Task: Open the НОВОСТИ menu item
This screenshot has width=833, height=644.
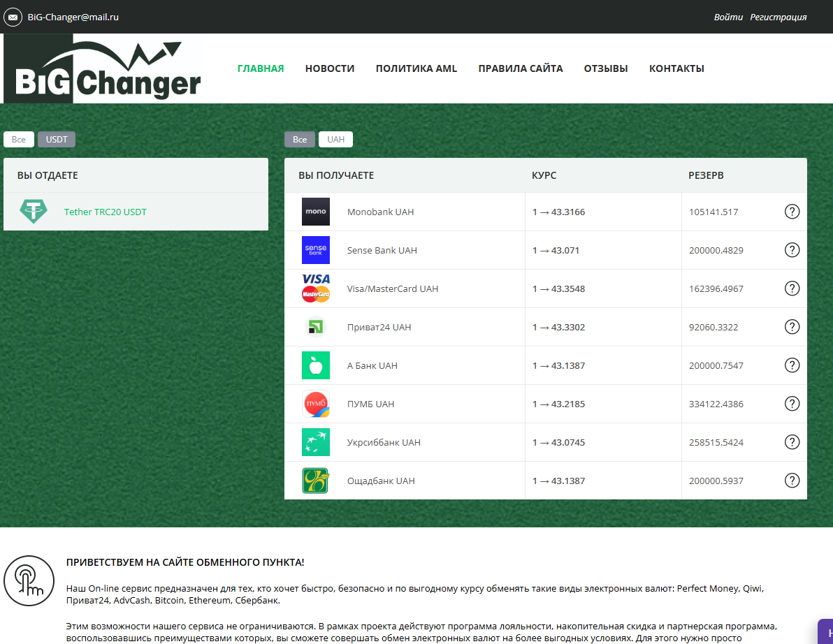Action: [x=329, y=68]
